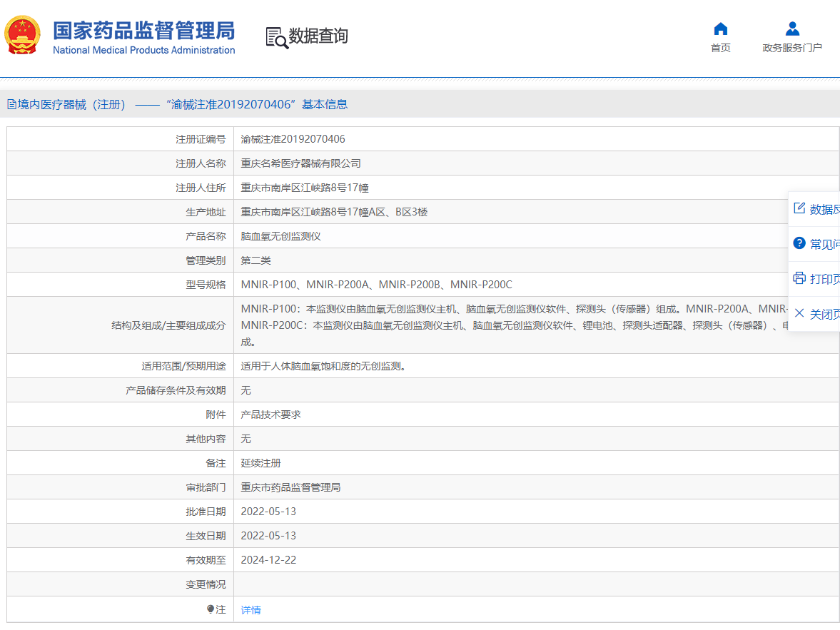
Task: Click 延续注册 remark value
Action: 260,463
